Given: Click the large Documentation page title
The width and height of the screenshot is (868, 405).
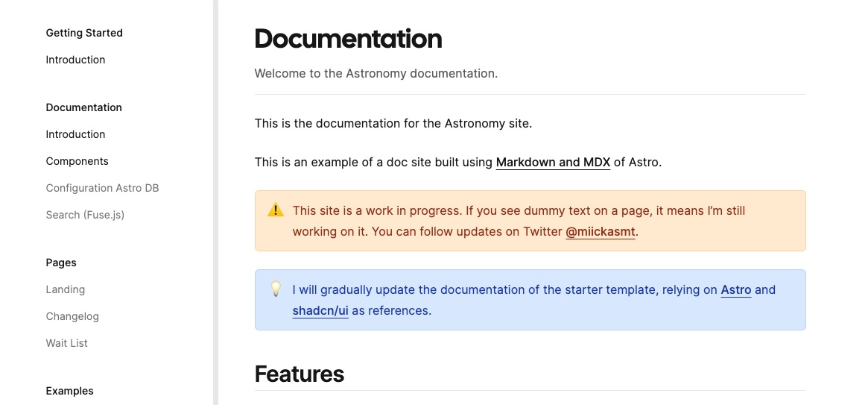Looking at the screenshot, I should pos(348,39).
